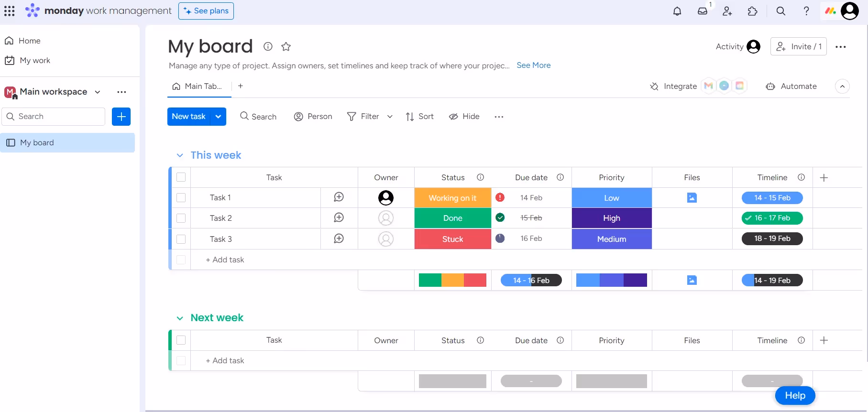Screen dimensions: 868x412
Task: Change Task 1 status Working on it
Action: pos(452,198)
